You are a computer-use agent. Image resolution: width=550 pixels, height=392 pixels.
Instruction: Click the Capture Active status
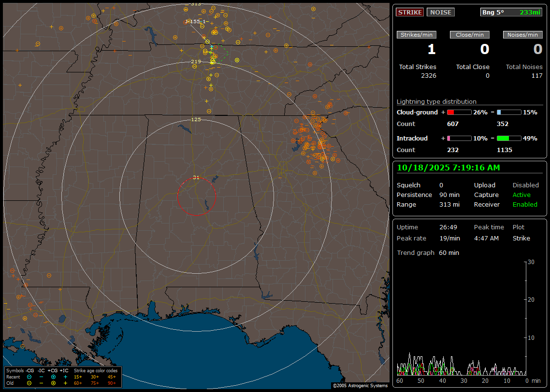click(521, 195)
